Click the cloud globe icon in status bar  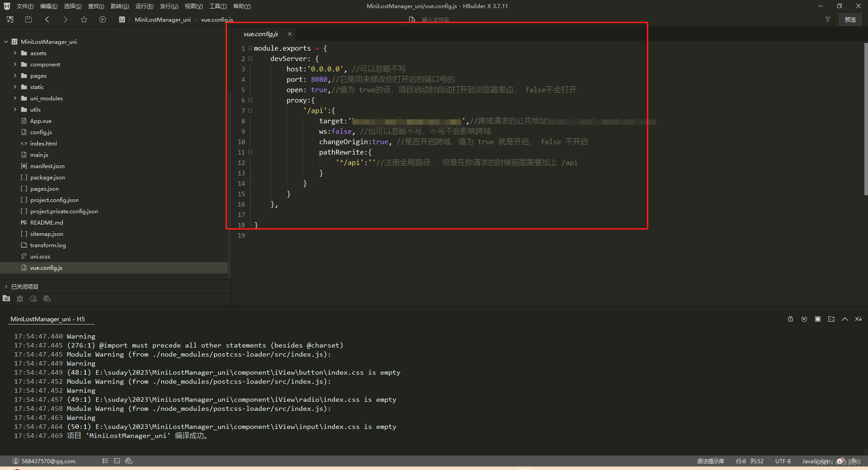tap(129, 461)
